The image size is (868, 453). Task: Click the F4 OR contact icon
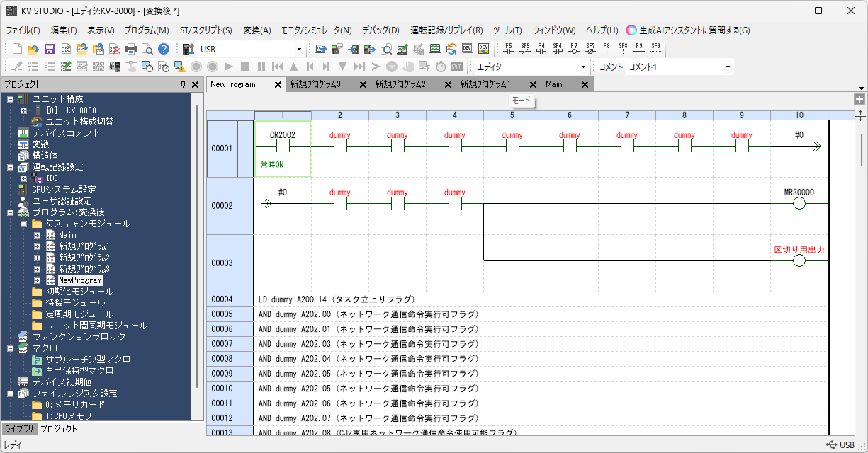[541, 48]
